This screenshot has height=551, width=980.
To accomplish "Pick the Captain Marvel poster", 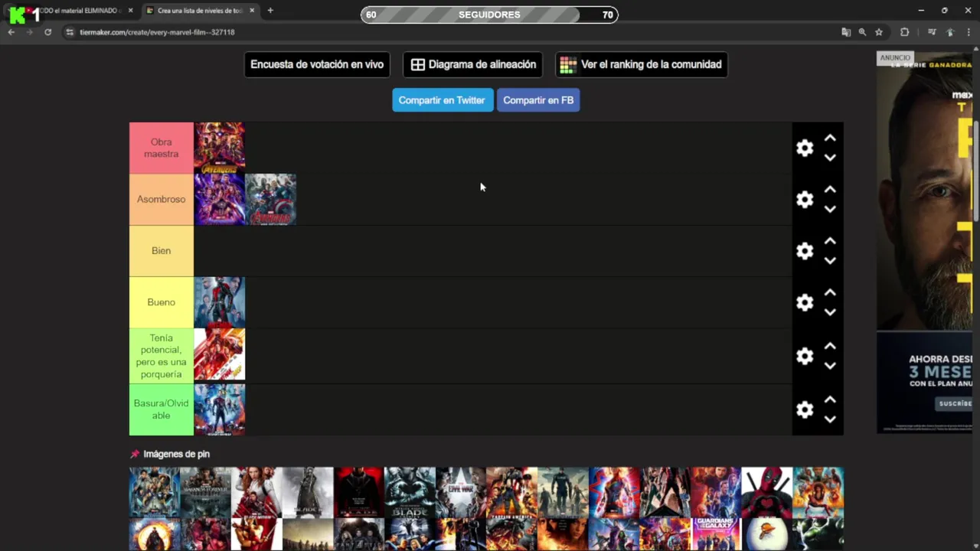I will point(614,492).
